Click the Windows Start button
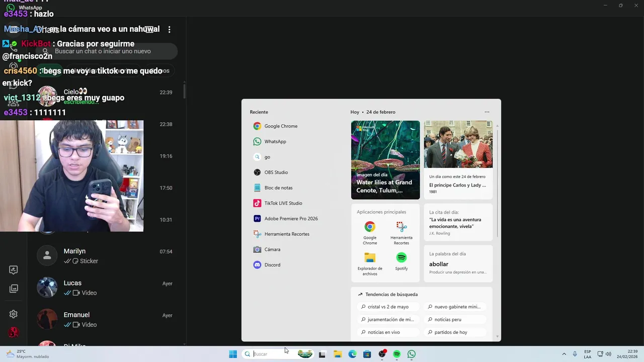Viewport: 644px width, 362px height. 233,354
